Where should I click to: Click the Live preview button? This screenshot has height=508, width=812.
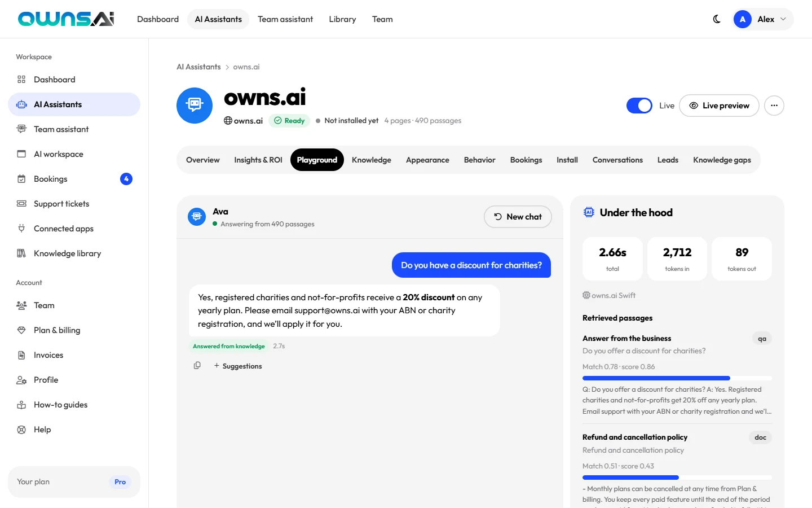point(719,106)
